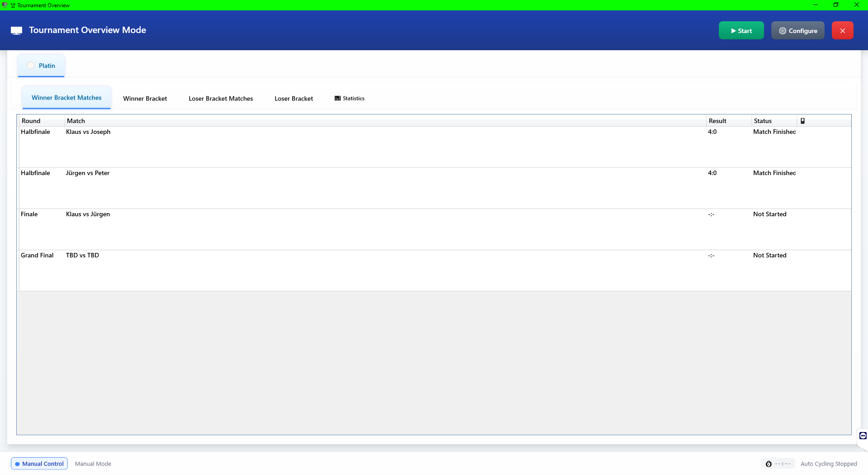Click 4:0 result of Jürgen vs Peter
Viewport: 868px width, 475px height.
pos(712,173)
